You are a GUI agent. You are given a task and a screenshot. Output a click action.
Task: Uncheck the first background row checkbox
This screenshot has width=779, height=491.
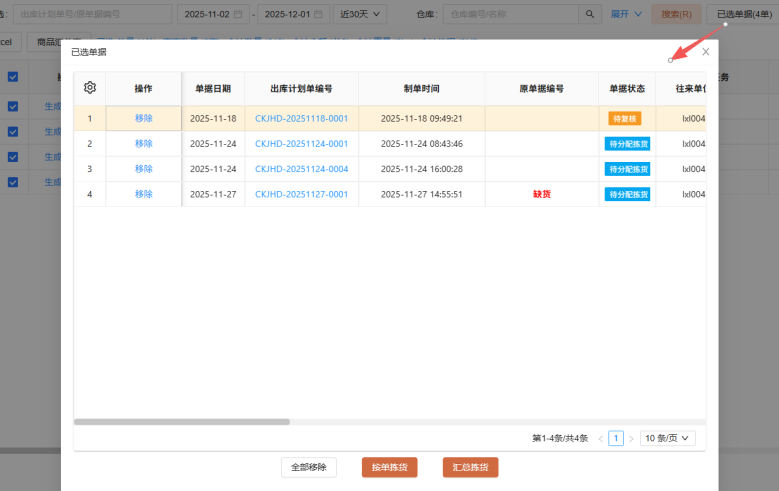coord(13,106)
